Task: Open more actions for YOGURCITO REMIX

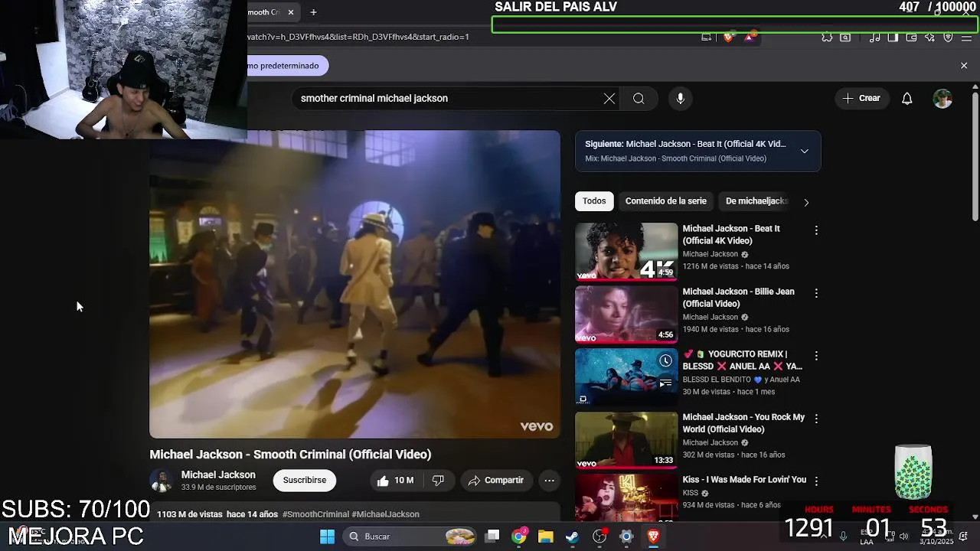Action: point(816,356)
